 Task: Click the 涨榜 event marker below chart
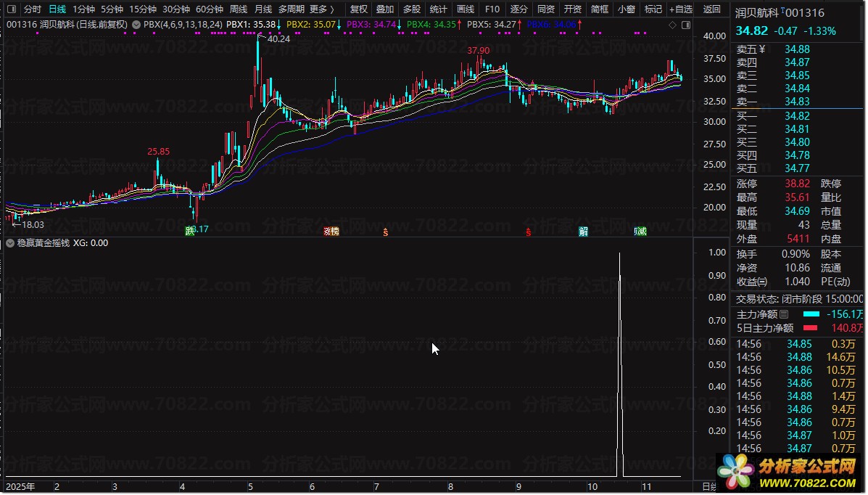[331, 231]
